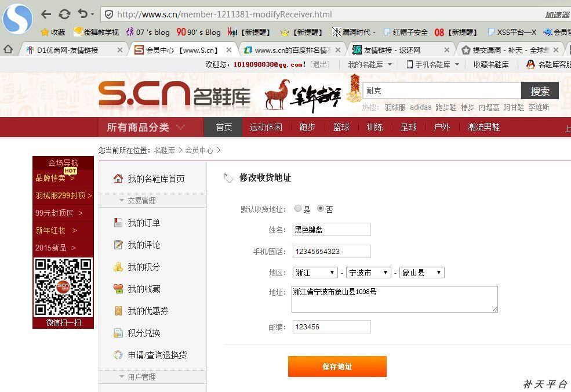Click the S.cn 名鞋库 logo
This screenshot has width=571, height=392.
(174, 94)
